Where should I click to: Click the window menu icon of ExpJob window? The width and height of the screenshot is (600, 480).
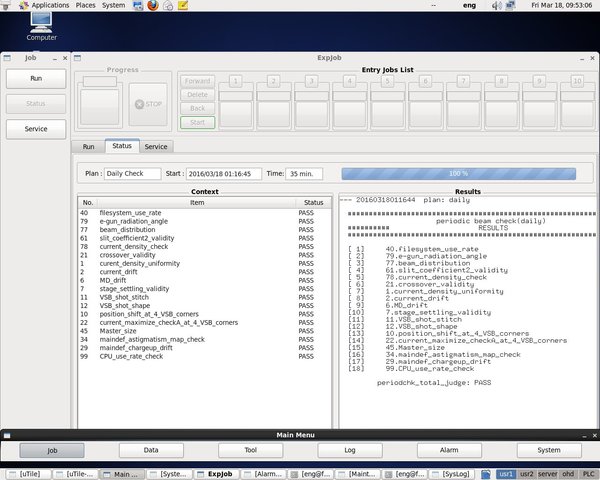pos(78,58)
